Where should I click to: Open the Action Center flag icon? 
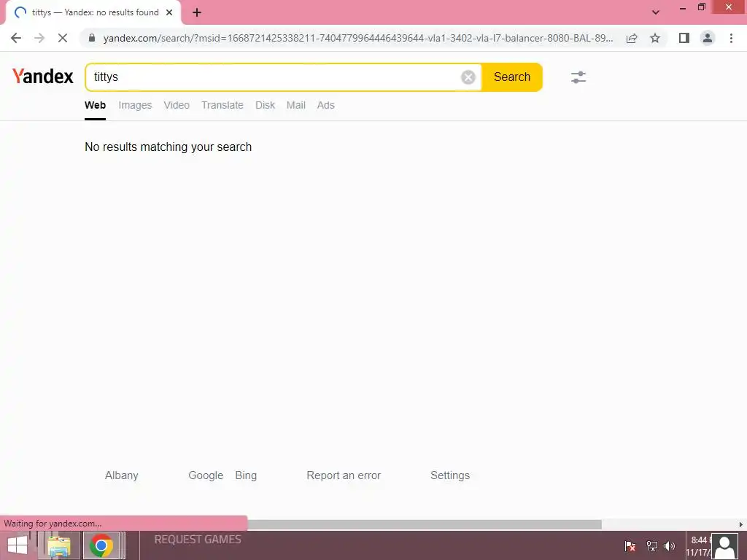coord(630,545)
